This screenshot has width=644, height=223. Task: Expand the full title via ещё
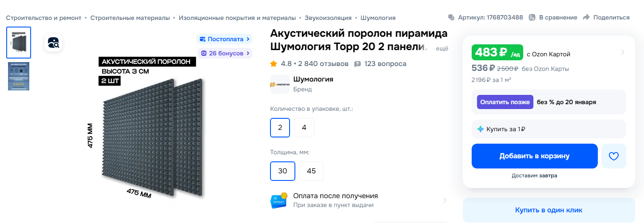442,48
